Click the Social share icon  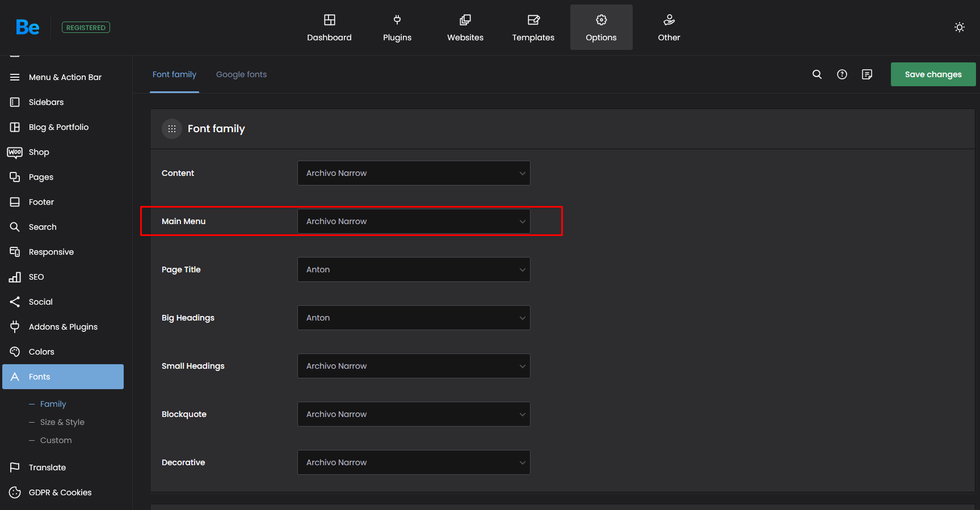click(15, 302)
